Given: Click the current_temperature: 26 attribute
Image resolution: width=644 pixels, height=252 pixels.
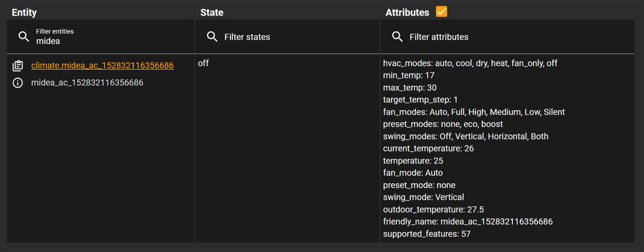Looking at the screenshot, I should [x=428, y=148].
